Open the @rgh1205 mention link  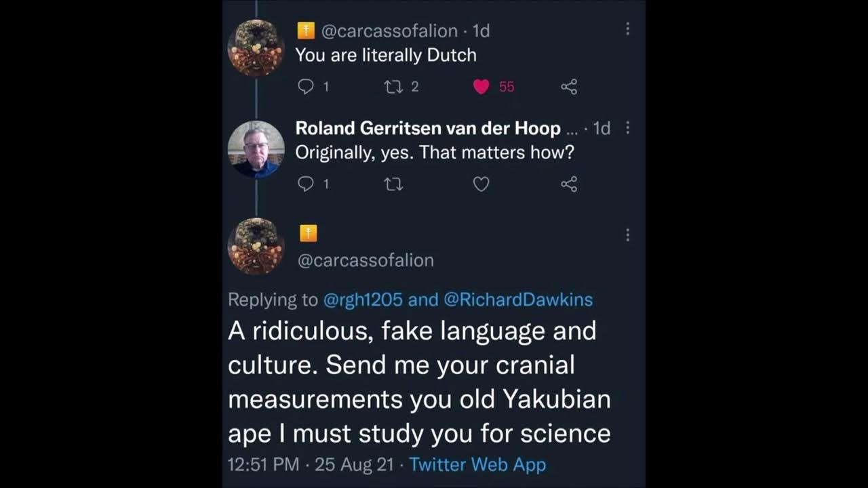pyautogui.click(x=363, y=300)
